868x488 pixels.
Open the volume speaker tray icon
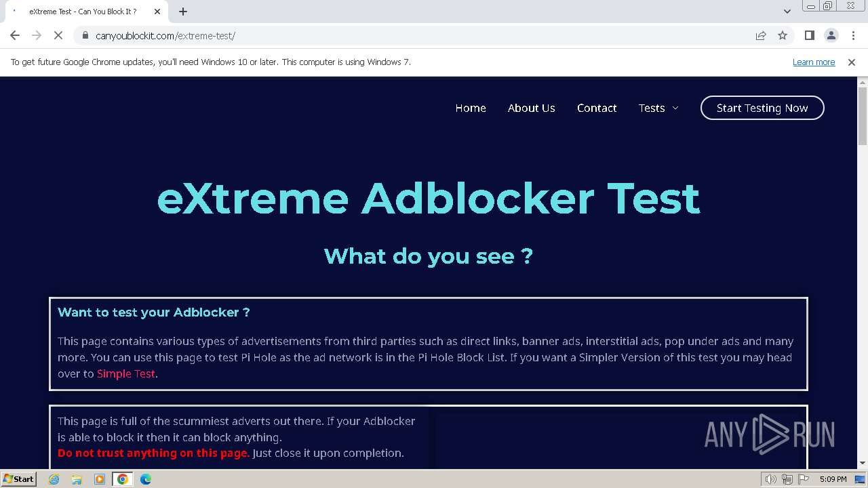click(771, 479)
